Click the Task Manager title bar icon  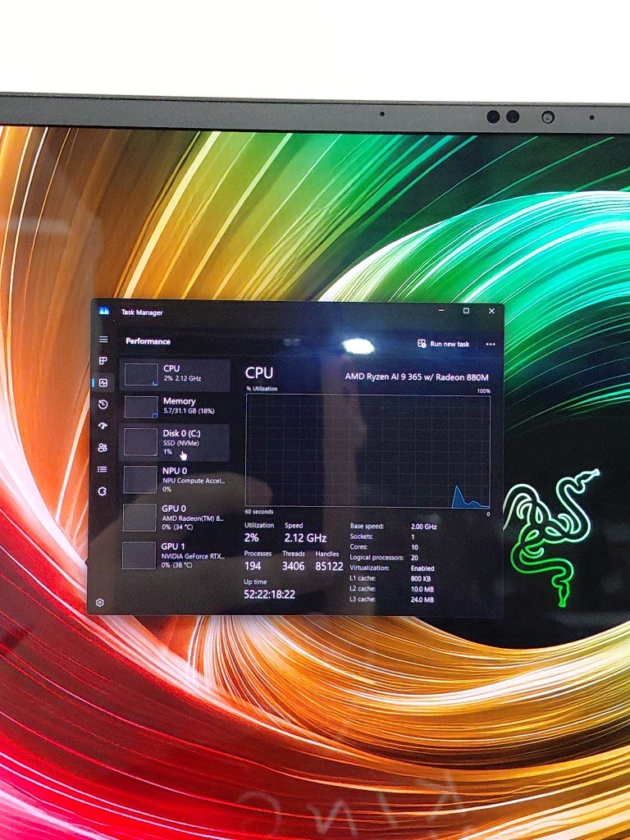[104, 311]
